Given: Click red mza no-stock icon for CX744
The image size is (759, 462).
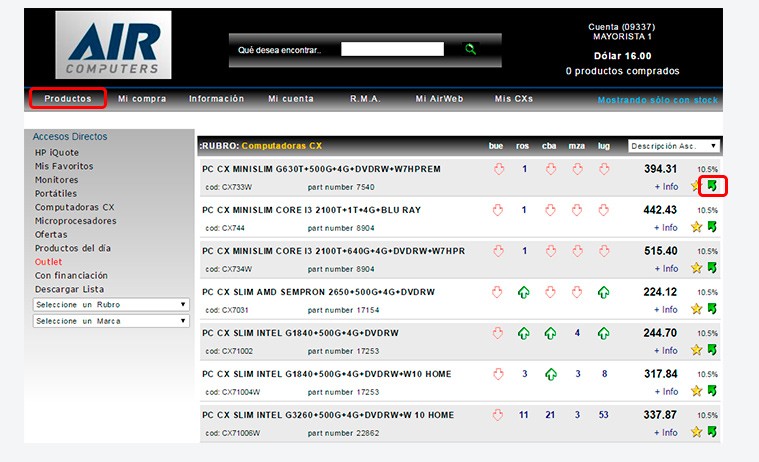Looking at the screenshot, I should [x=577, y=210].
